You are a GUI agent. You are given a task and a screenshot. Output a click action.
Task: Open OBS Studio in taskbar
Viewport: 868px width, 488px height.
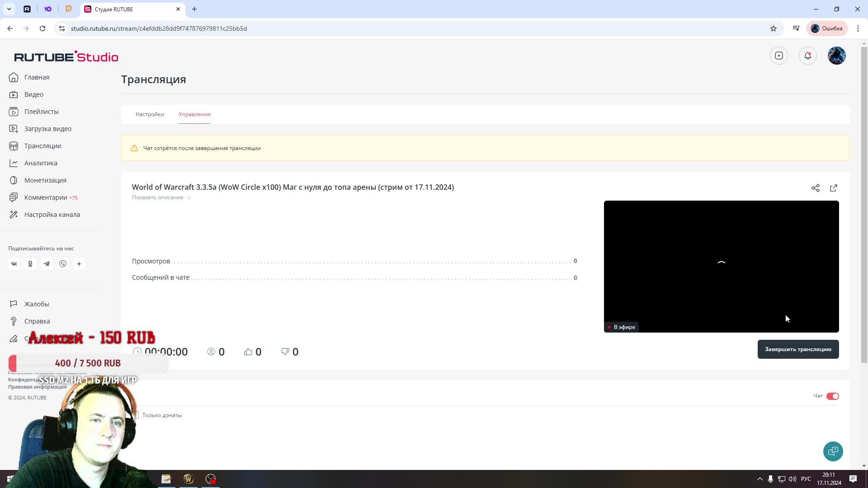211,479
